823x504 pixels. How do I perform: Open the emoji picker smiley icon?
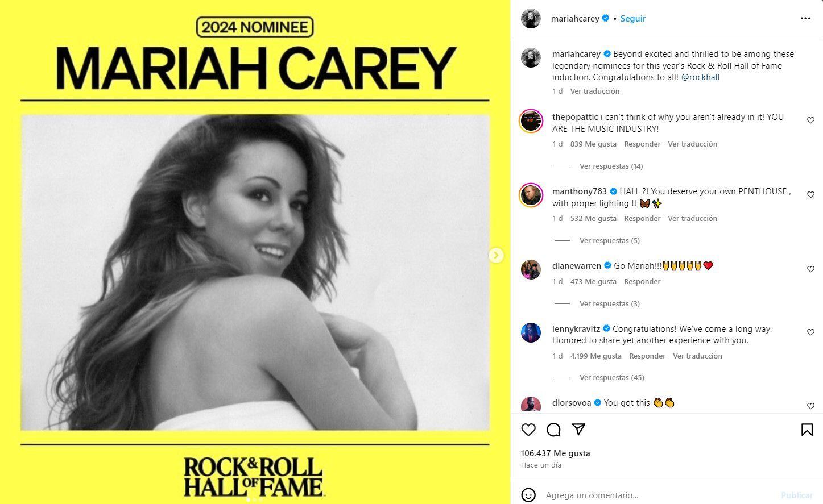coord(528,495)
